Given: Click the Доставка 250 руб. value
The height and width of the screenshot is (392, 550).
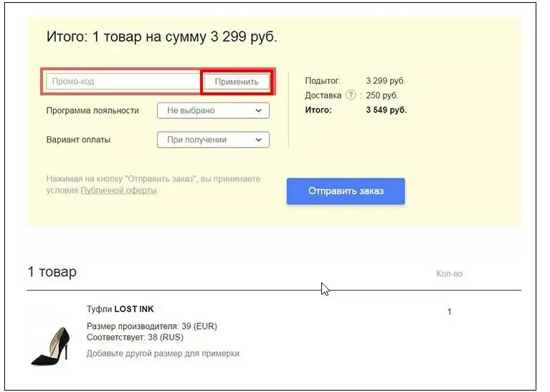Looking at the screenshot, I should point(382,95).
